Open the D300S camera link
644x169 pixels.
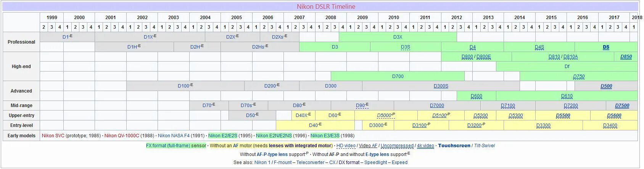[441, 86]
